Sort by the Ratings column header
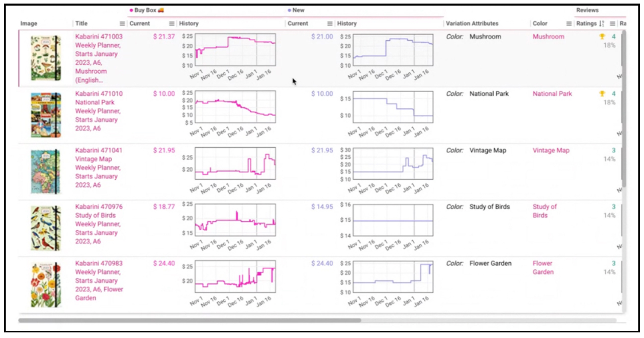The width and height of the screenshot is (644, 338). pyautogui.click(x=586, y=23)
